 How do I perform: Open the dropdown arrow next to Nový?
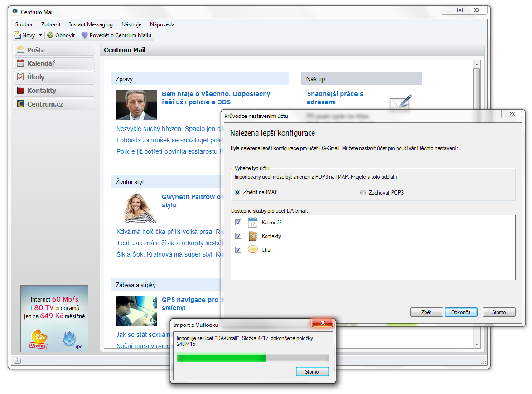point(40,35)
